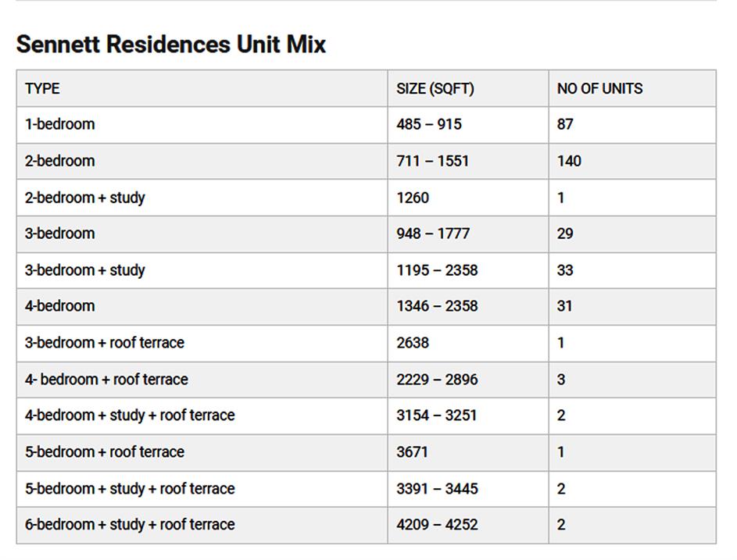This screenshot has width=737, height=560.
Task: Click the 2638 size cell
Action: (x=413, y=343)
